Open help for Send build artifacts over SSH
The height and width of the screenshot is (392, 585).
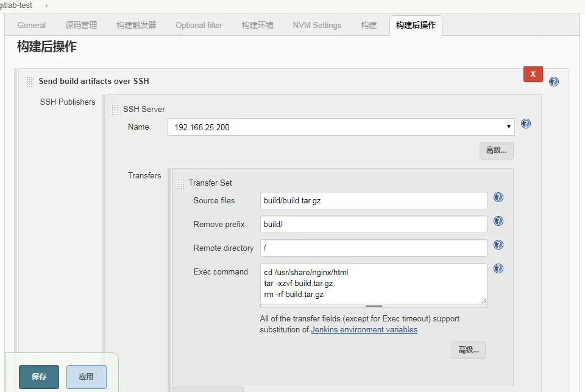pos(553,80)
